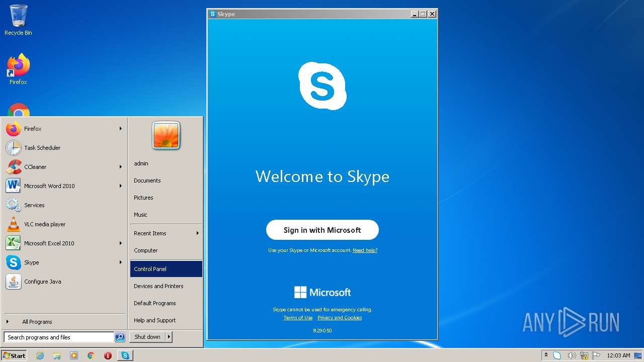Screen dimensions: 644x362
Task: Click Show desktop button at taskbar end
Action: tap(638, 355)
